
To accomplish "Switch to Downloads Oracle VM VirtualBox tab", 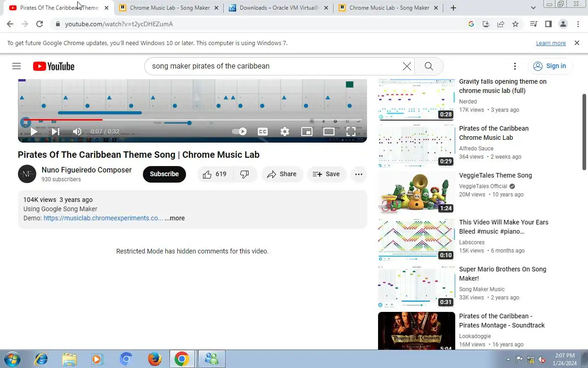I will tap(279, 8).
